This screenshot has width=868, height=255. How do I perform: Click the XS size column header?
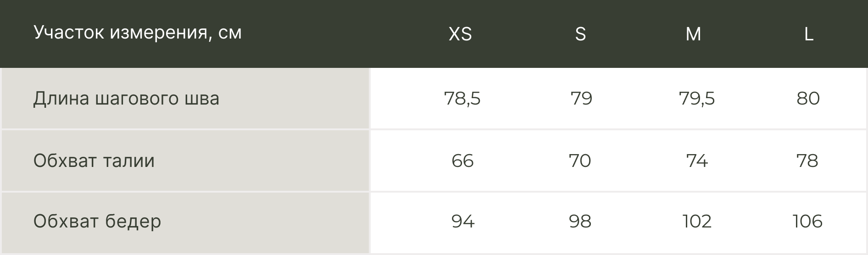click(x=460, y=34)
